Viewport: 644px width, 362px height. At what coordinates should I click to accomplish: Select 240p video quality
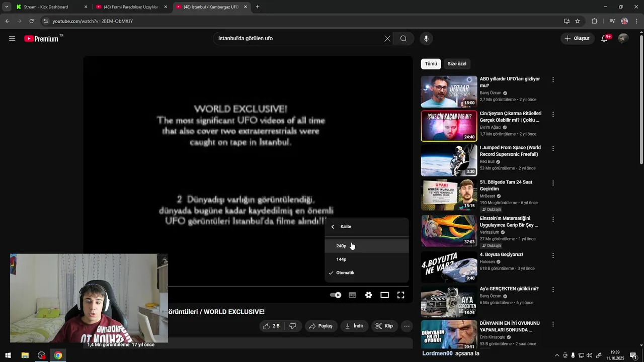click(x=367, y=246)
